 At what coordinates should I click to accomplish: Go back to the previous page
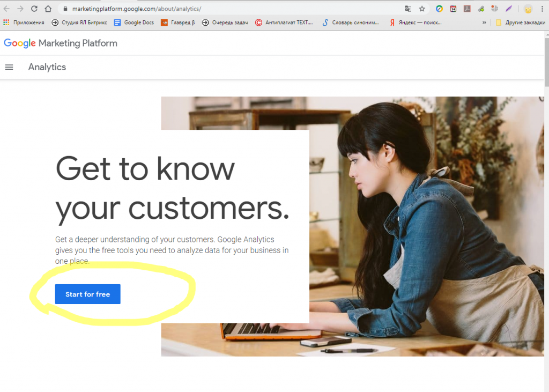point(6,9)
